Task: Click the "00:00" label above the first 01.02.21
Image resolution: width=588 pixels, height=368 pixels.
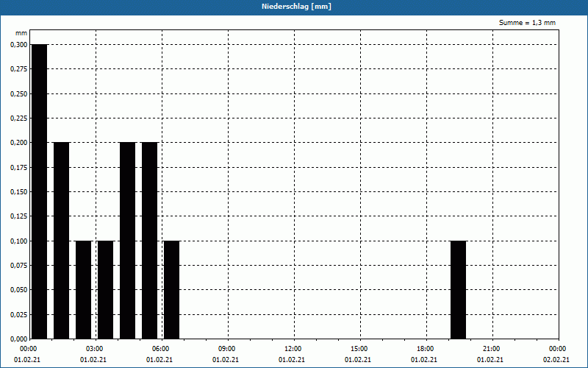Action: click(29, 349)
